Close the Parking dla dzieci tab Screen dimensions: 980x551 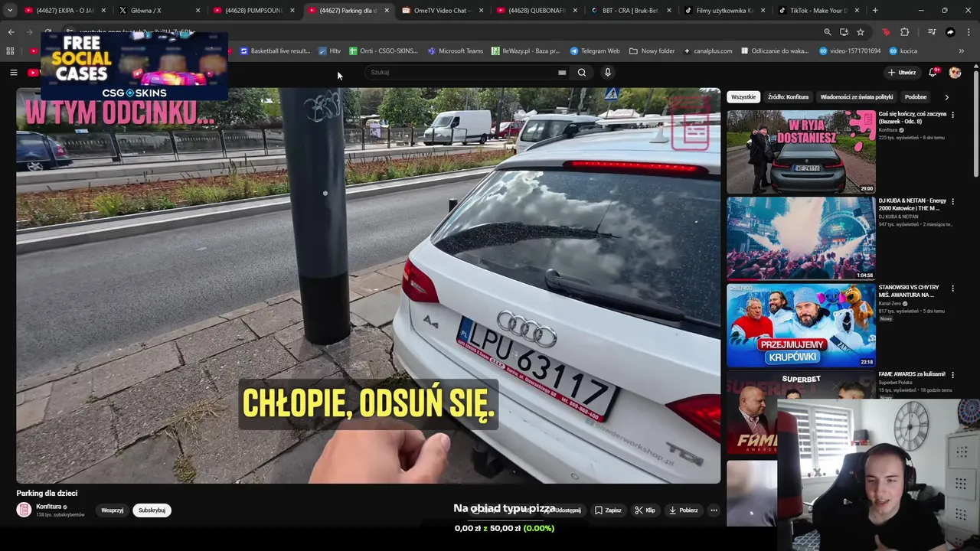[387, 11]
